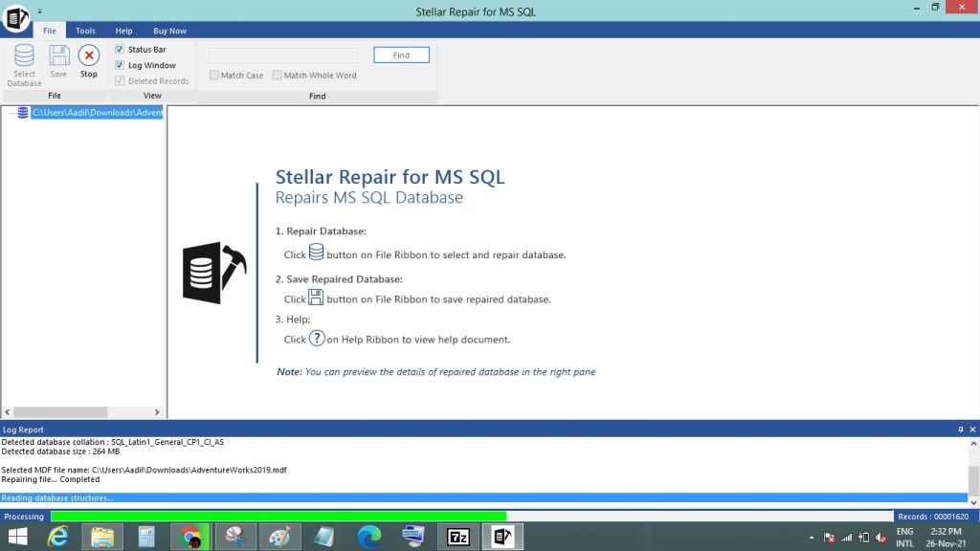
Task: Click the Find button
Action: click(x=401, y=55)
